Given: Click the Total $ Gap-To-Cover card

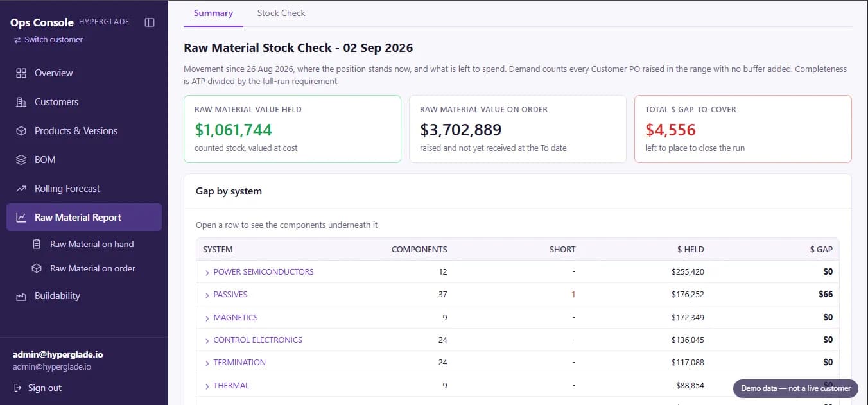Looking at the screenshot, I should 743,129.
